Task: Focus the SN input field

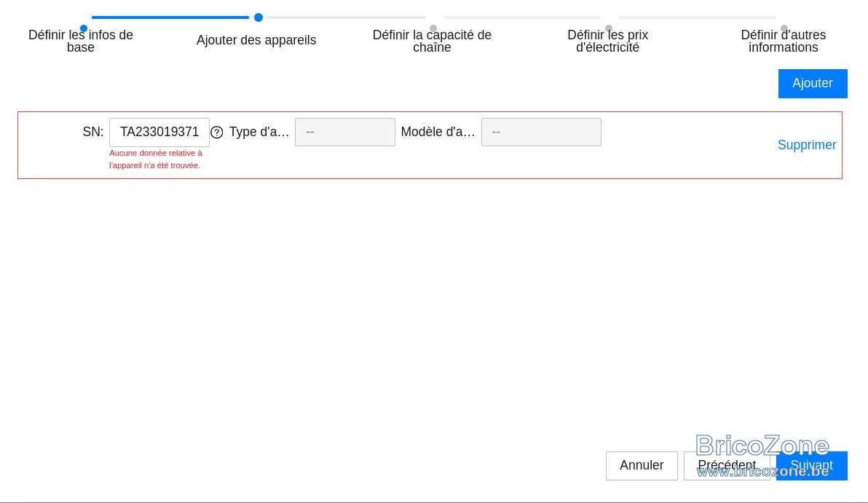Action: pos(159,132)
